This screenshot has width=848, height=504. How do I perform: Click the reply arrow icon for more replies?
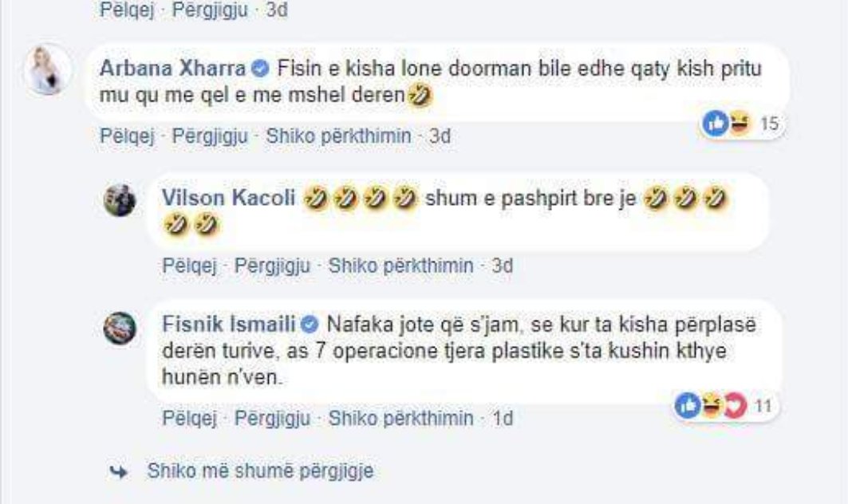click(x=117, y=472)
